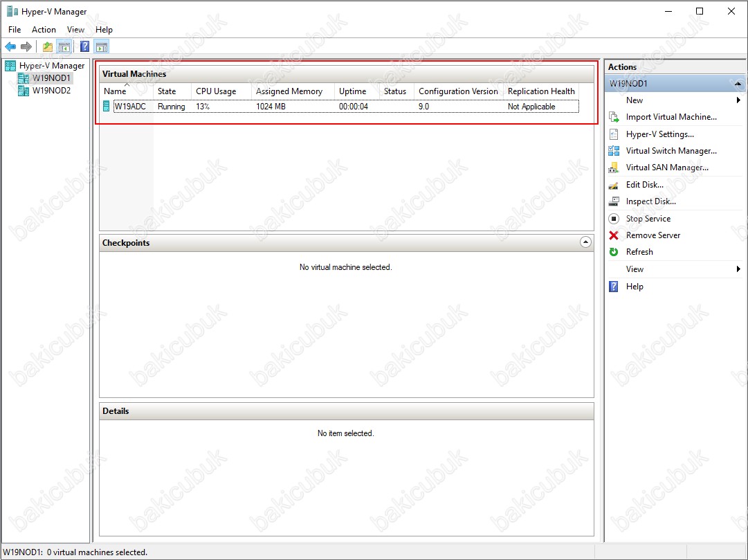Screen dimensions: 748x560
Task: Sort virtual machines by Name column
Action: [x=126, y=91]
